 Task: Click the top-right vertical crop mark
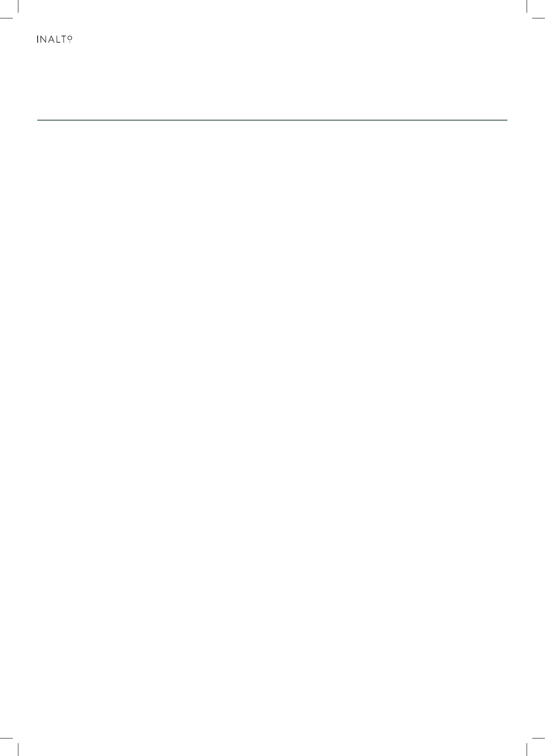pos(527,6)
